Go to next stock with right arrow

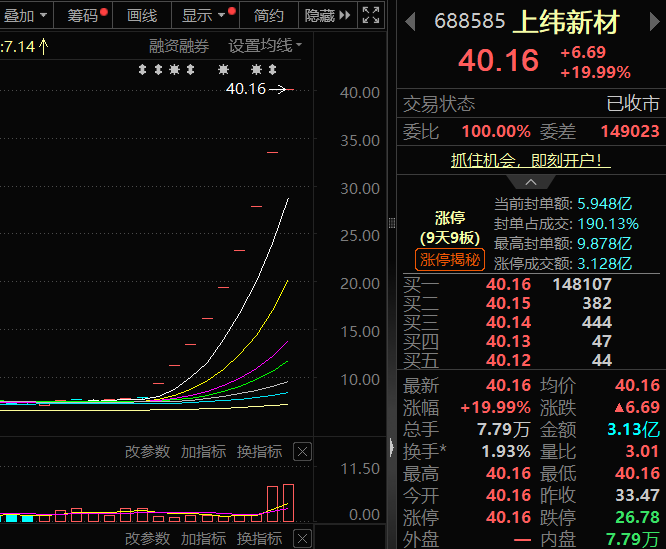(655, 22)
